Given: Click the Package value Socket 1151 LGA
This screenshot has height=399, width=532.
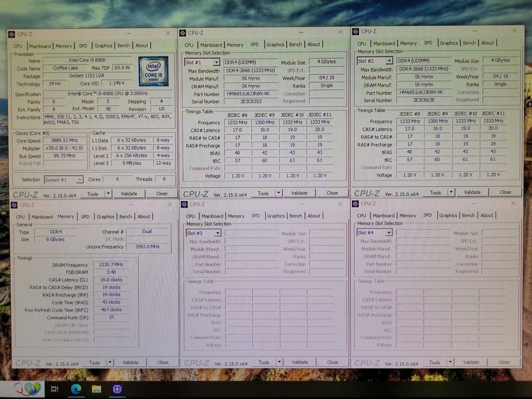Looking at the screenshot, I should (x=87, y=76).
